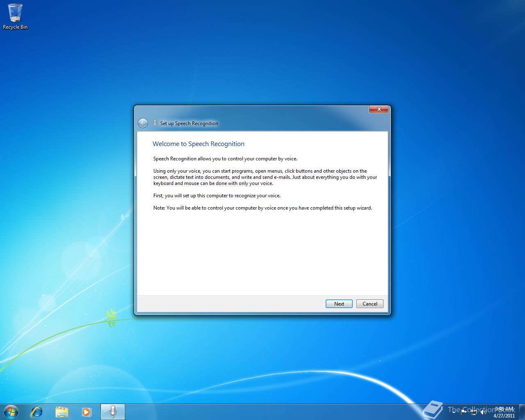This screenshot has width=525, height=420.
Task: Click the date 4/27/2011 in the tray
Action: pyautogui.click(x=502, y=415)
